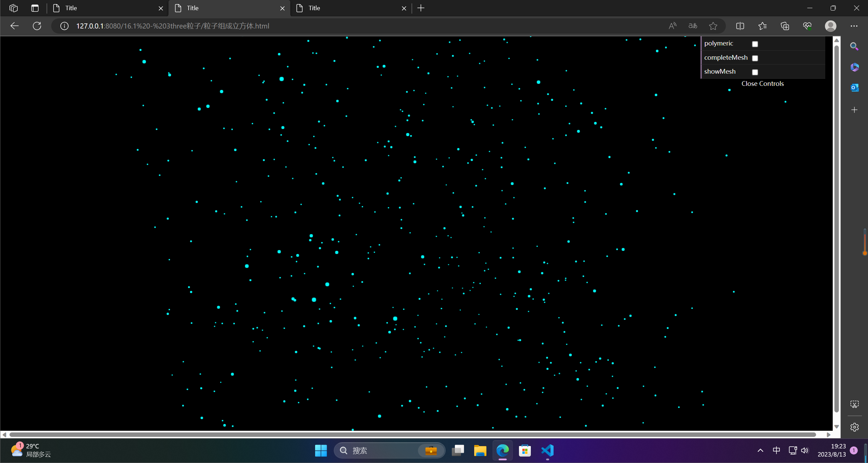This screenshot has width=868, height=463.
Task: Click the favorites star in address bar
Action: click(713, 26)
